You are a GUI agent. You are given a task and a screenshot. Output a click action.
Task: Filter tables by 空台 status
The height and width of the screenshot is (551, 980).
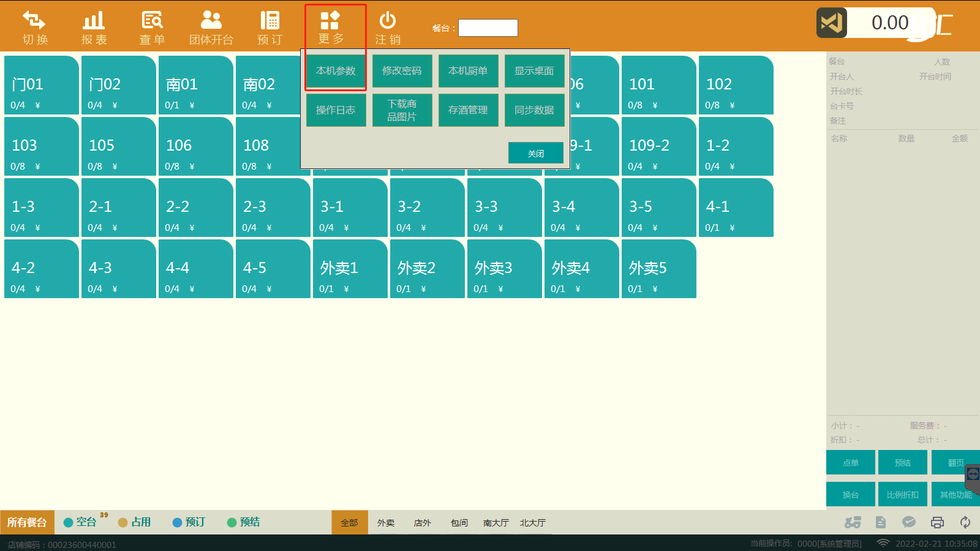point(81,522)
